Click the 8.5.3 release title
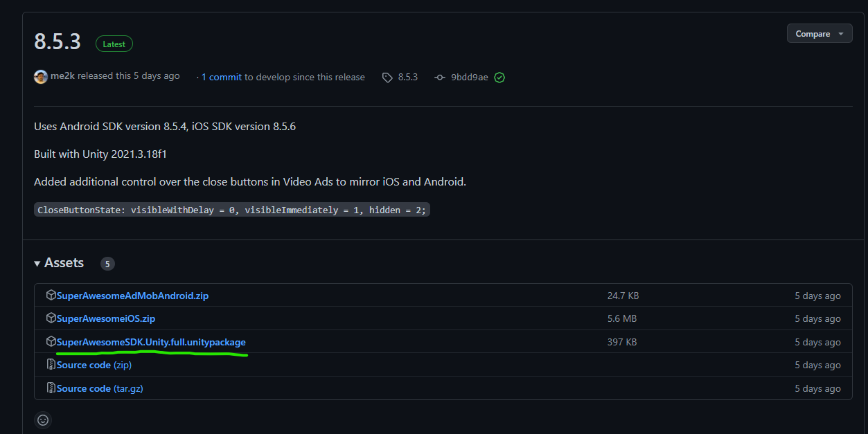This screenshot has height=434, width=868. 57,42
